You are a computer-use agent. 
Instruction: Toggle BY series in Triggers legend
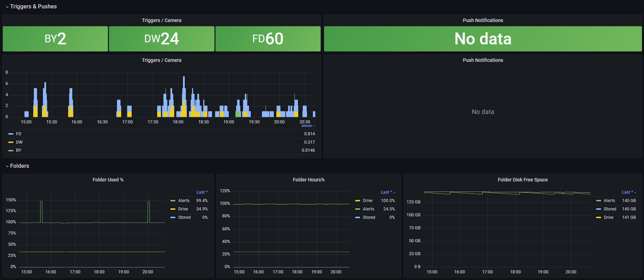tap(19, 150)
